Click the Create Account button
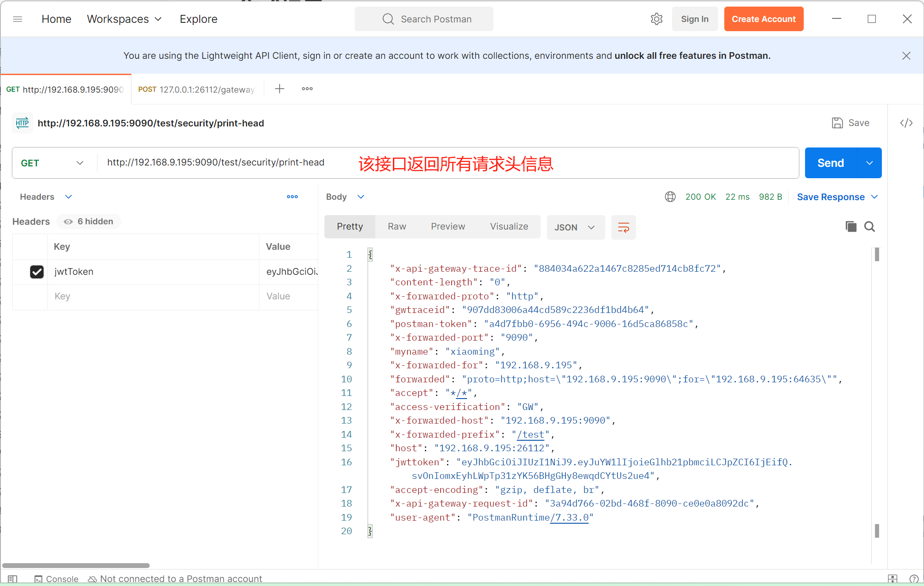Image resolution: width=924 pixels, height=586 pixels. (x=763, y=19)
